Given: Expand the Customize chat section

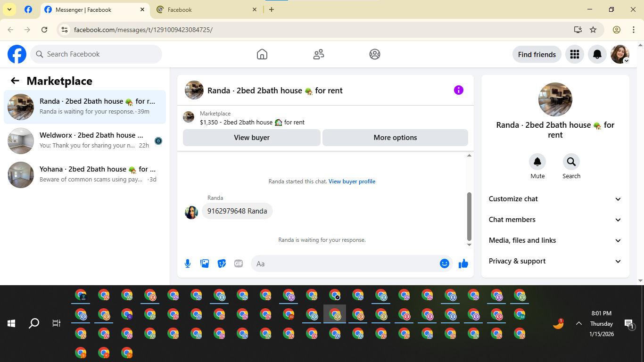Looking at the screenshot, I should (x=555, y=199).
